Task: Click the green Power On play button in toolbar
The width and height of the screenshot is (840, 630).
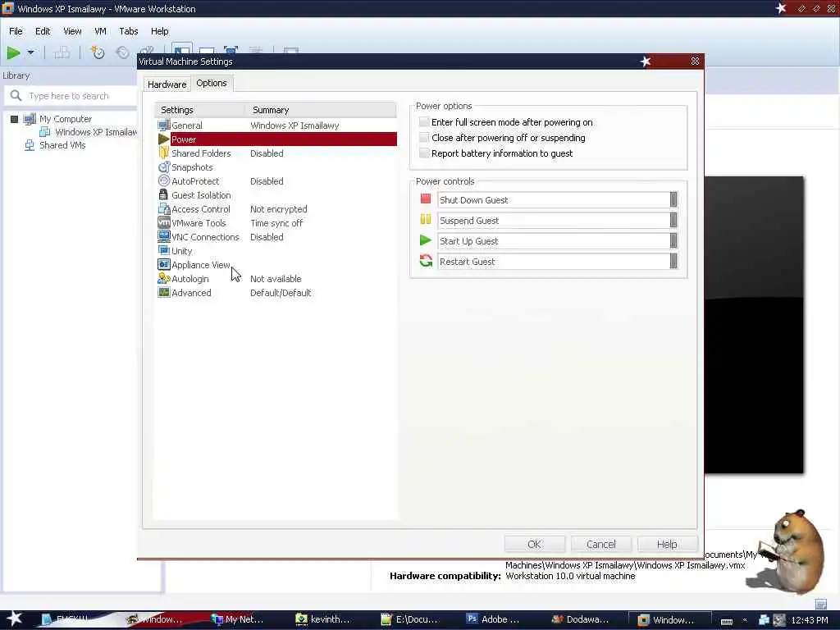Action: pyautogui.click(x=13, y=52)
